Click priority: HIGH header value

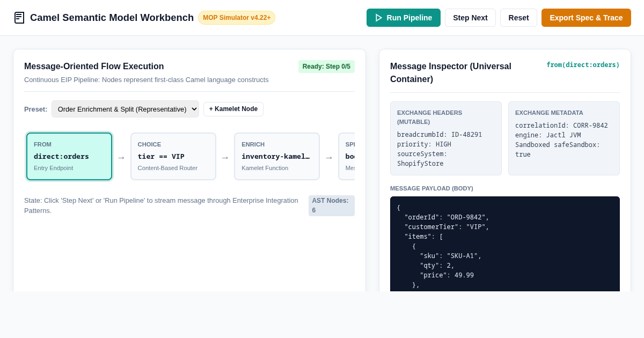424,144
